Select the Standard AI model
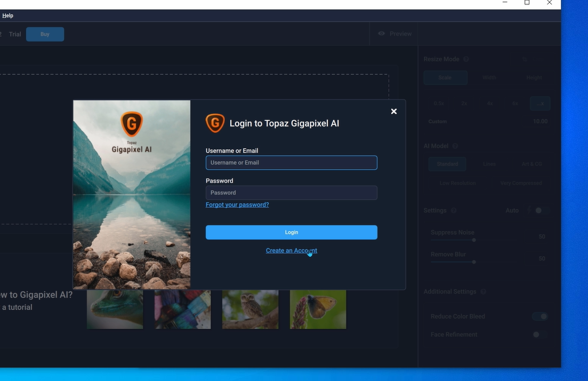This screenshot has height=381, width=588. [x=447, y=164]
